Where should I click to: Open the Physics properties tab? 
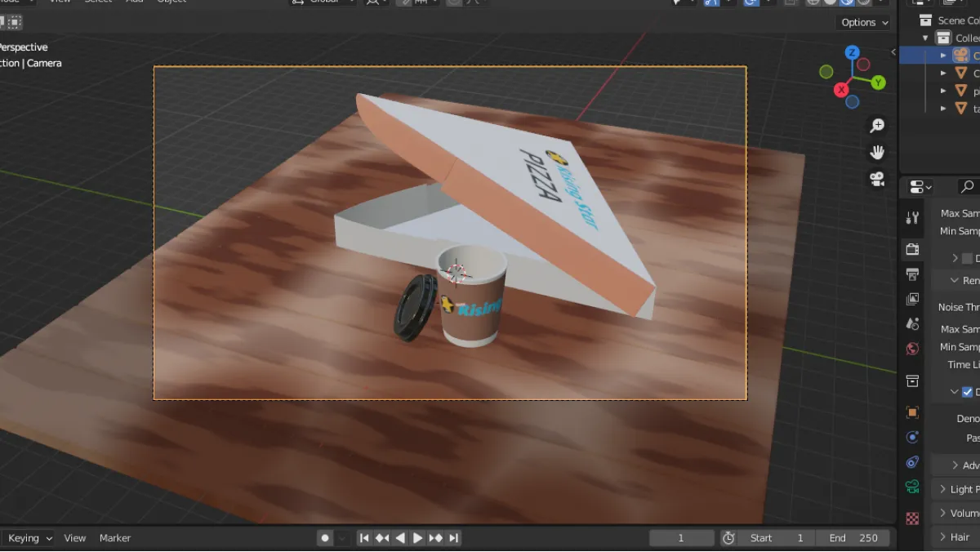pos(913,438)
